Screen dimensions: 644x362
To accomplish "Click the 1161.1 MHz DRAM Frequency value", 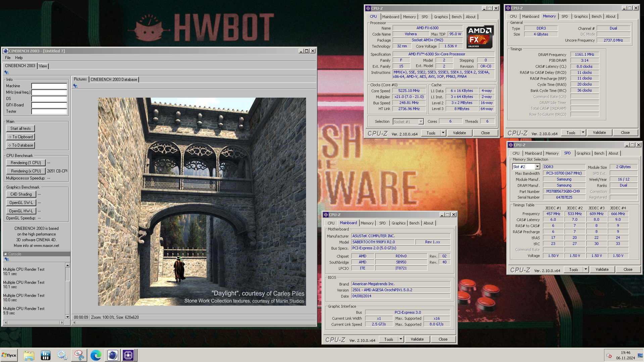I will click(x=584, y=54).
